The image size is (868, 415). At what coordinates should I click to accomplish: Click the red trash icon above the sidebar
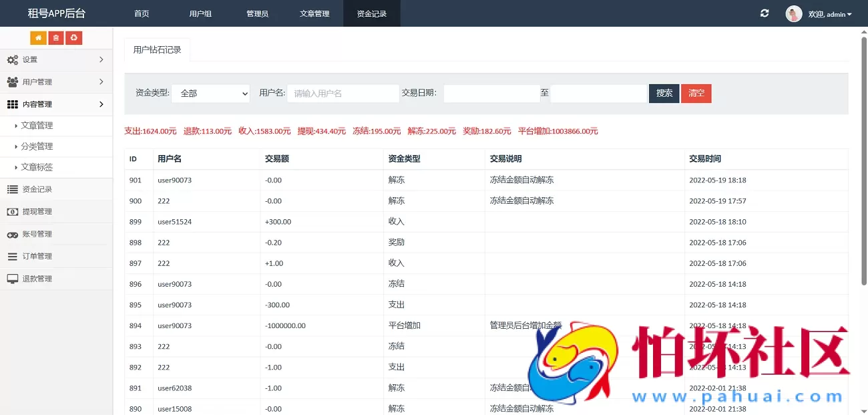click(55, 37)
